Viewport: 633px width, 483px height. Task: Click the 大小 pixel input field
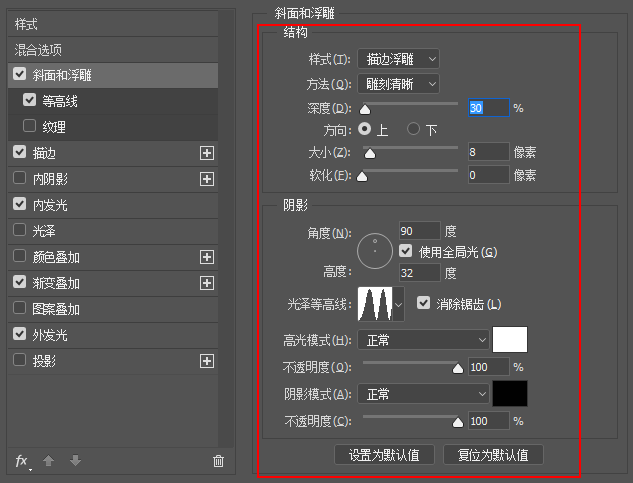pos(488,152)
